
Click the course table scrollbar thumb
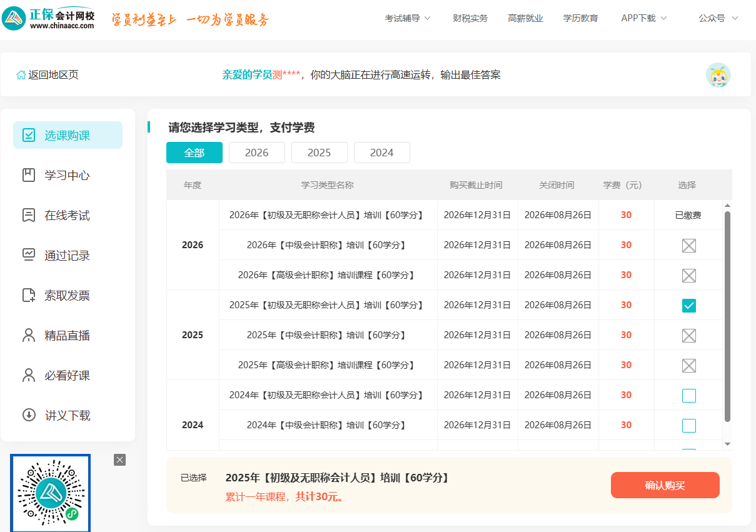pos(727,316)
